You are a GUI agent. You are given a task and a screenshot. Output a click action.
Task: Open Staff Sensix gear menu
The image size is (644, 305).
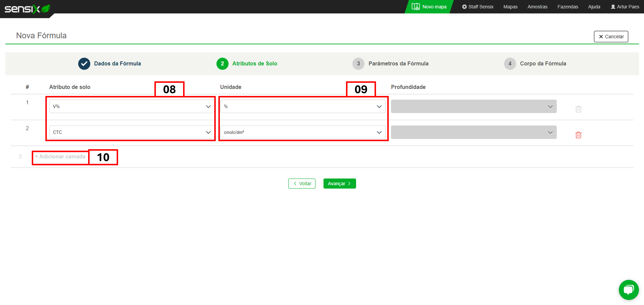[x=477, y=7]
